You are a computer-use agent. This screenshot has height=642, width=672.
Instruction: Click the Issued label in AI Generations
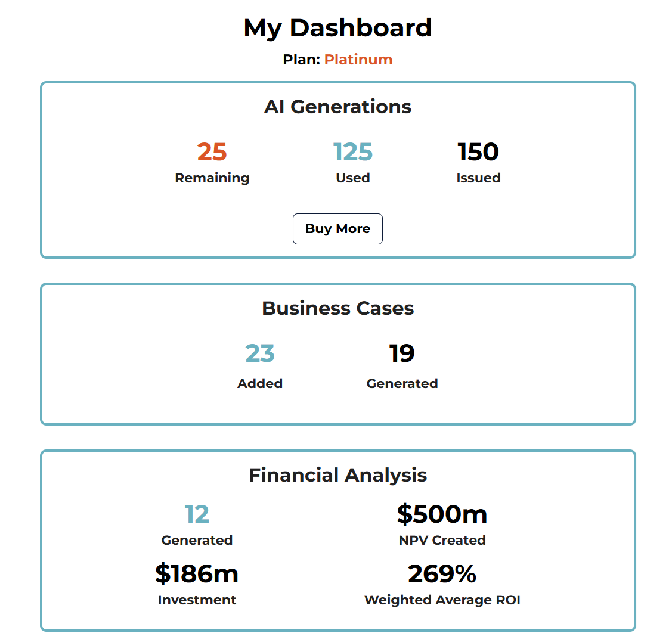tap(478, 178)
